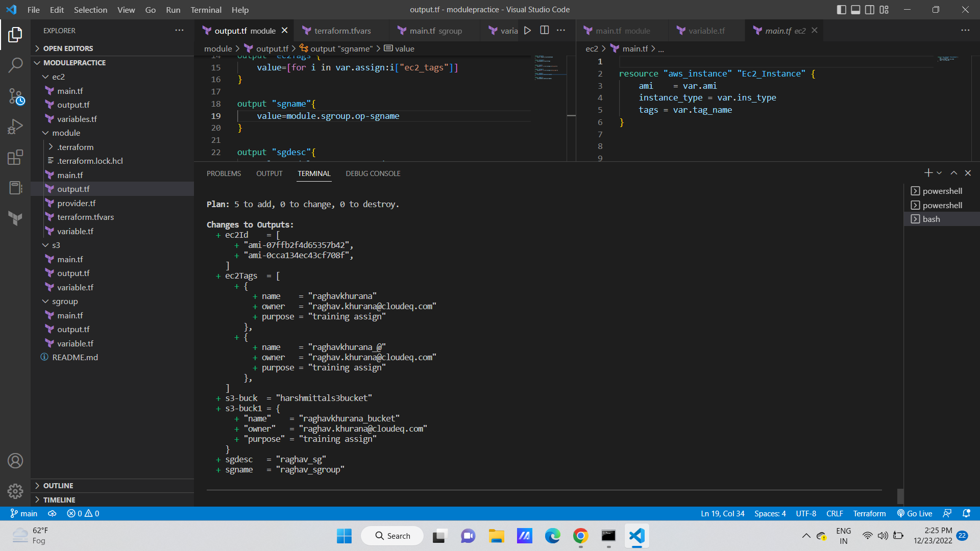Open the Terminal menu

click(205, 10)
